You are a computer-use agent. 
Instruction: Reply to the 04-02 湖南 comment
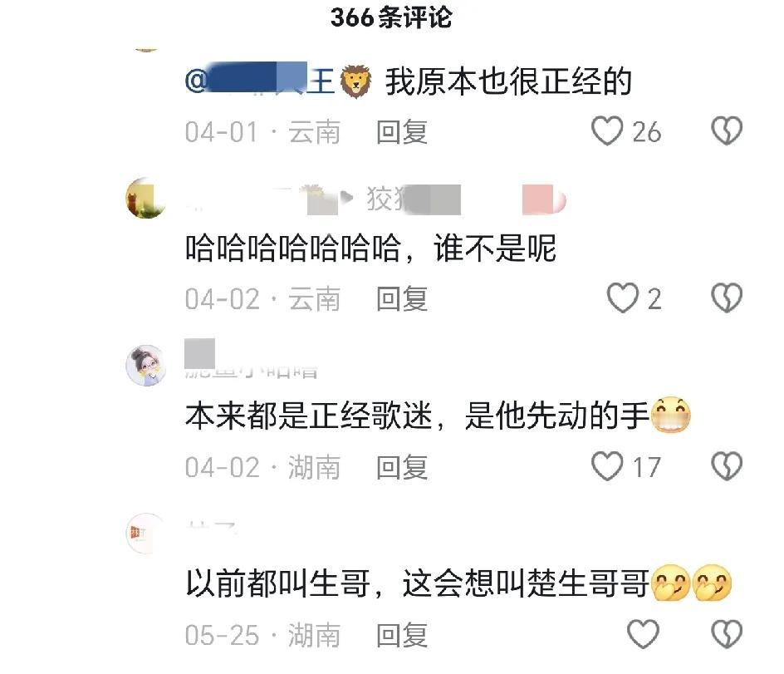(401, 467)
